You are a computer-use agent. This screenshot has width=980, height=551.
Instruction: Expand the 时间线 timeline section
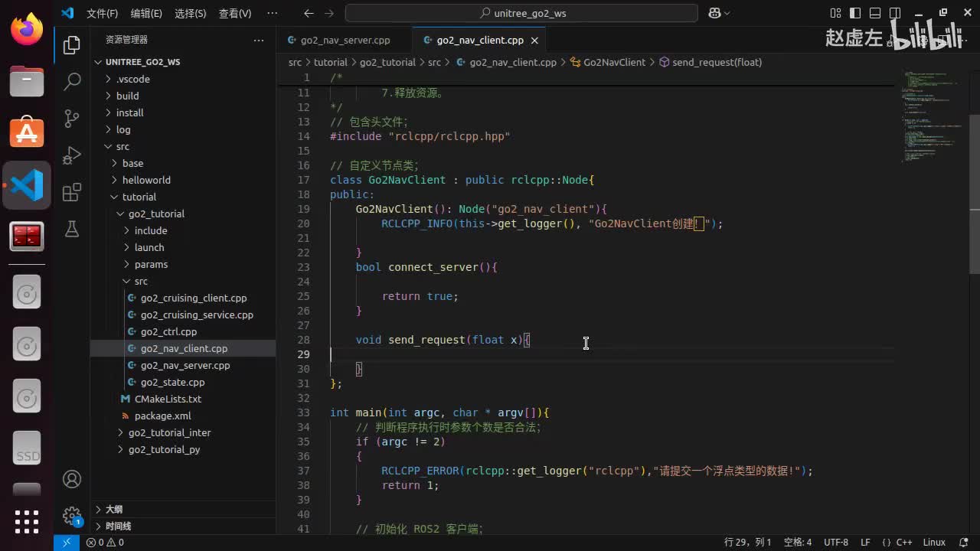point(183,526)
